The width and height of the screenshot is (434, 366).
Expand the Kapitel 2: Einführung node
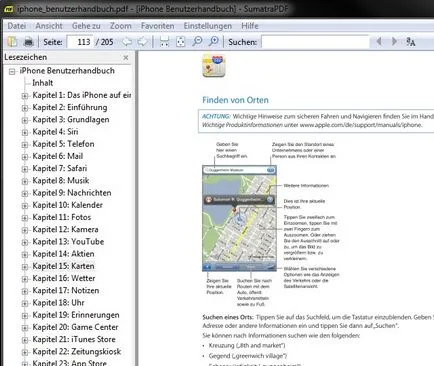(25, 108)
